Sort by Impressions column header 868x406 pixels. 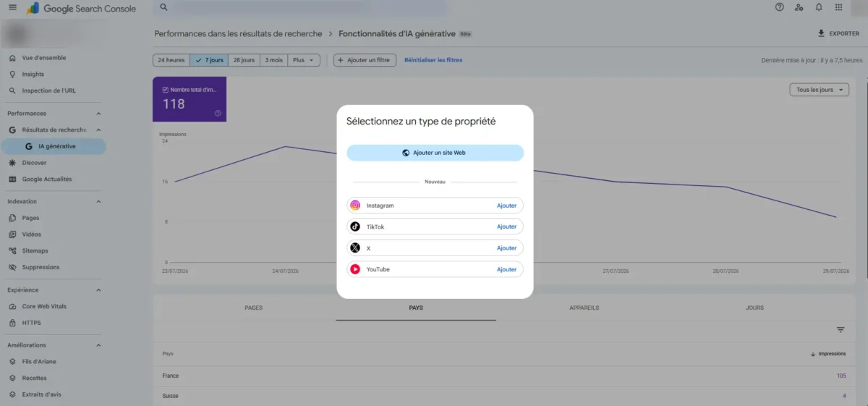click(828, 354)
